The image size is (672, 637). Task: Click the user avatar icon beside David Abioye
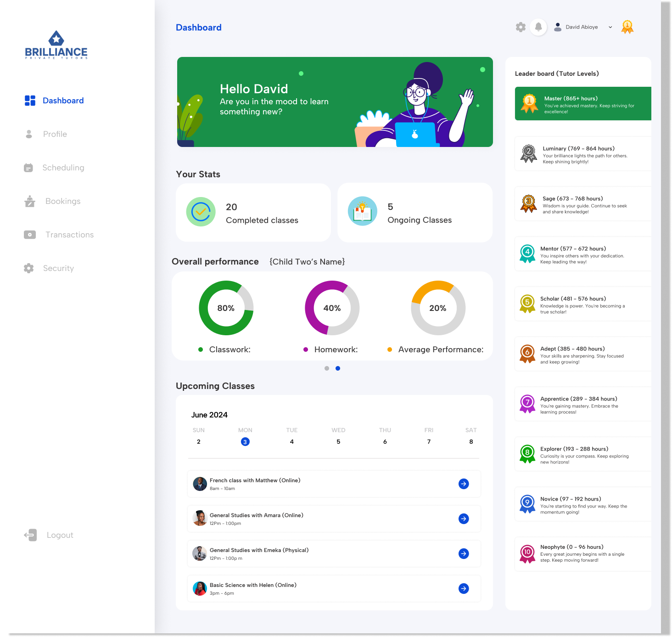pos(558,27)
